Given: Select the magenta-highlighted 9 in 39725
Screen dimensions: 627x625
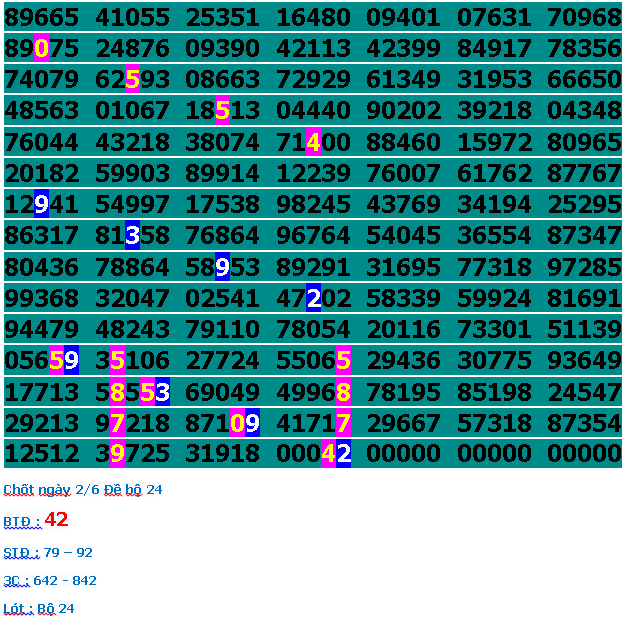Looking at the screenshot, I should [117, 454].
